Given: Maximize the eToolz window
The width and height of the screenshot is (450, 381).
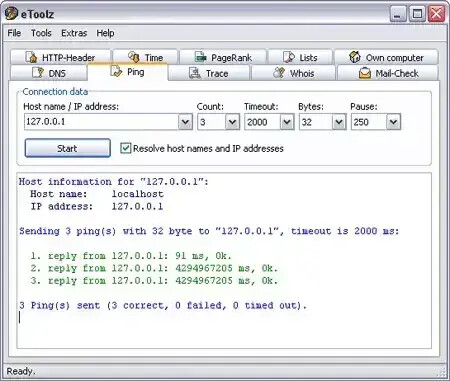Looking at the screenshot, I should tap(417, 14).
